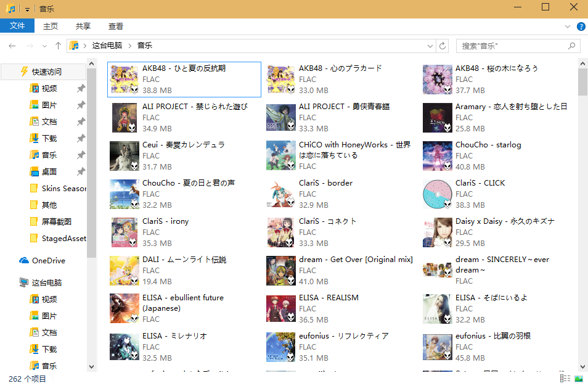
Task: Click 这台电脑 in the address breadcrumb
Action: (107, 46)
